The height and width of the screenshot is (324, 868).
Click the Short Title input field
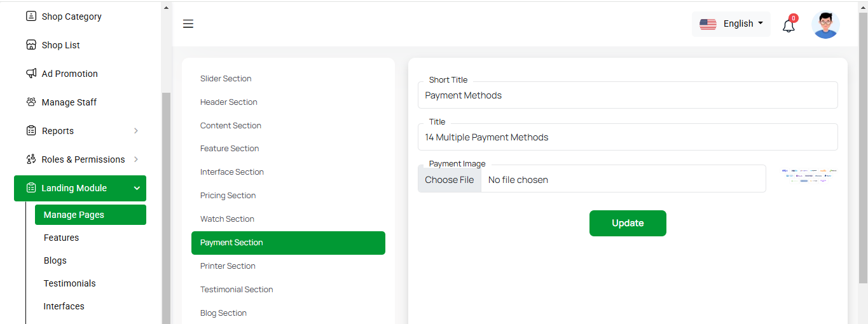tap(628, 96)
